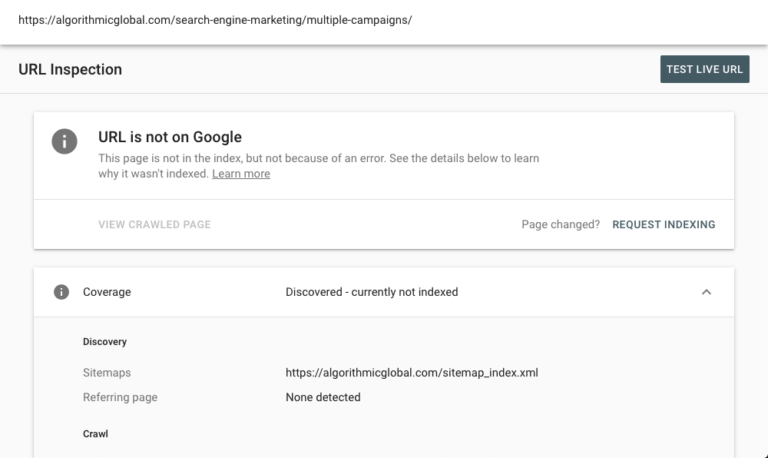This screenshot has width=768, height=458.
Task: Click the TEST LIVE URL button
Action: [x=704, y=69]
